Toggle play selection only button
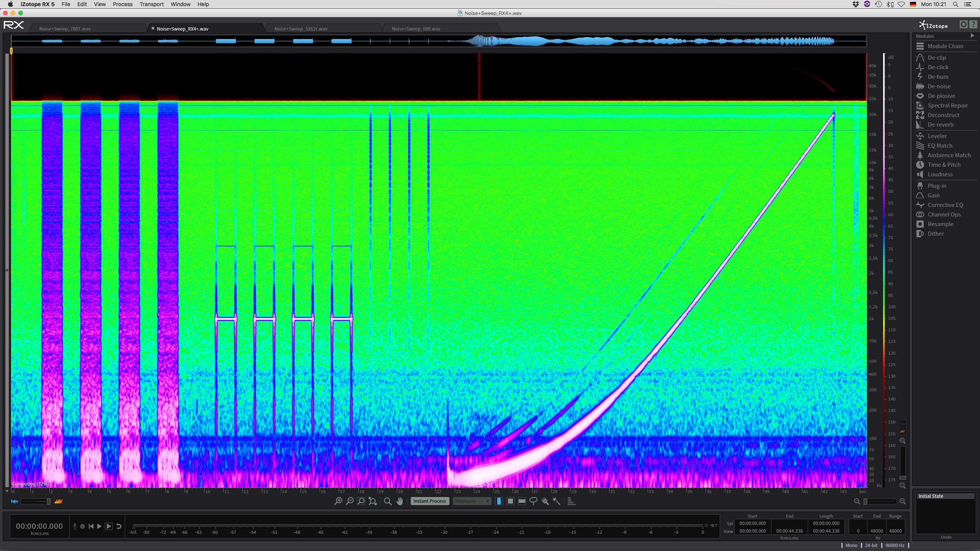Screen dimensions: 980x551 (109, 526)
